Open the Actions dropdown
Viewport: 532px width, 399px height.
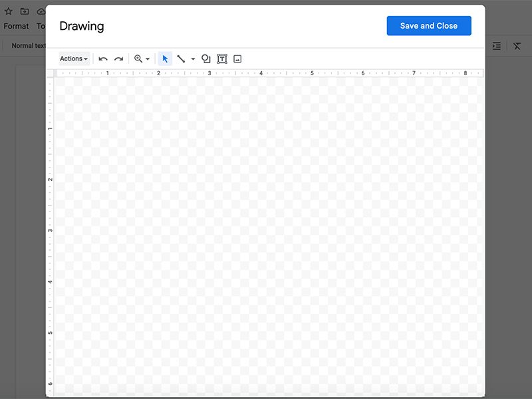(73, 59)
